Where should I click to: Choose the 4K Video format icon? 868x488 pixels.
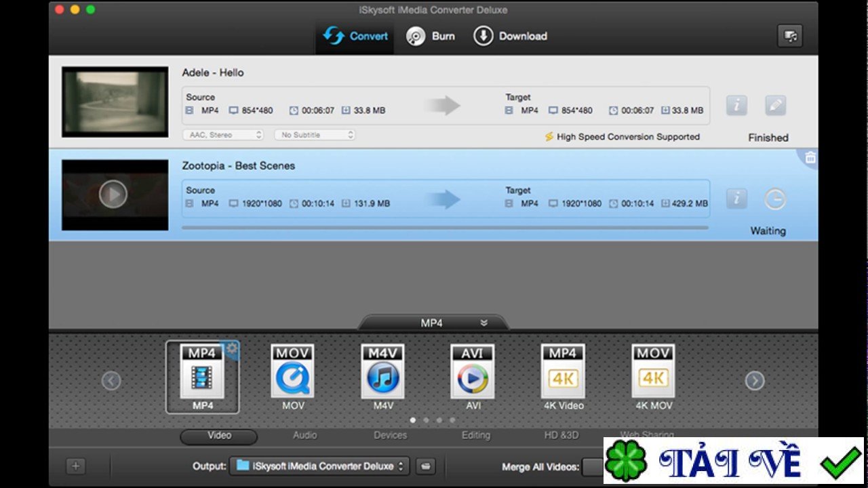563,371
